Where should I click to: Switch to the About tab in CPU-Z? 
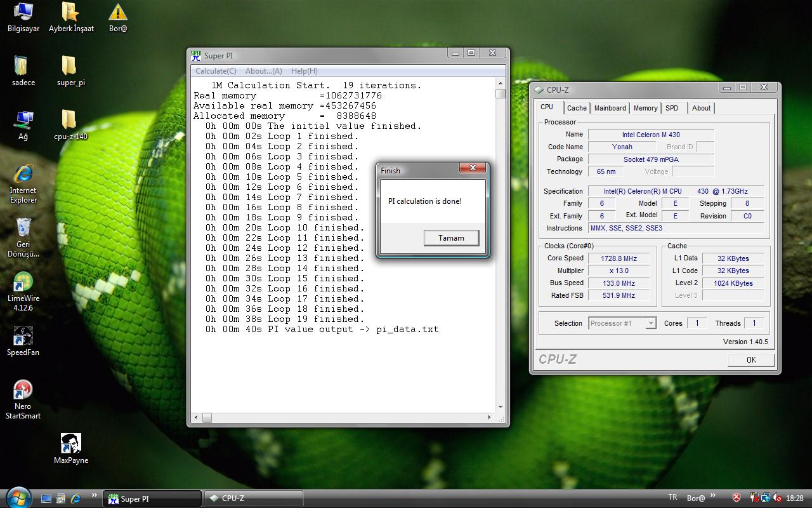[x=701, y=108]
